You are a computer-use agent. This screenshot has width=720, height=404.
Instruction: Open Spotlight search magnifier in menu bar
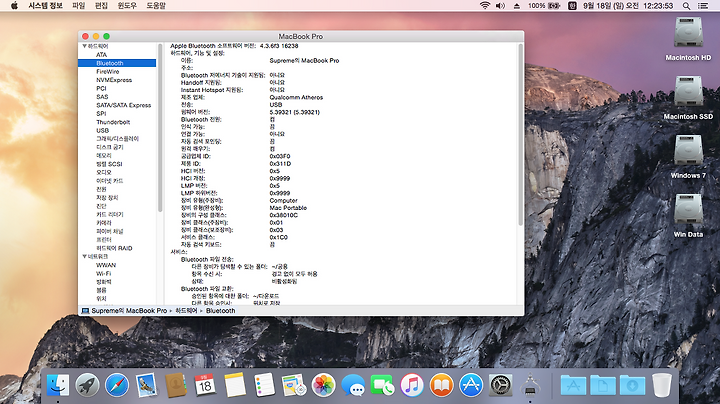coord(686,6)
